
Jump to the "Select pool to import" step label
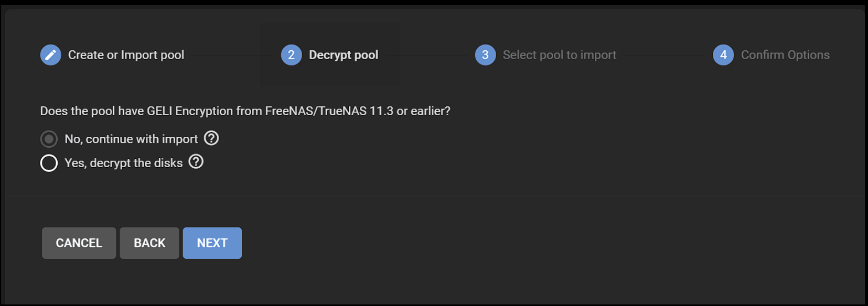tap(560, 55)
